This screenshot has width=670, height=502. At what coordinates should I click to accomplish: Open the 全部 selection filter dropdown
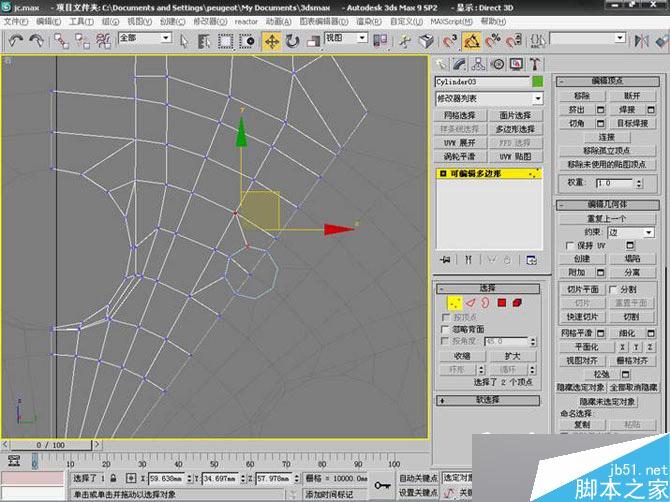click(145, 38)
